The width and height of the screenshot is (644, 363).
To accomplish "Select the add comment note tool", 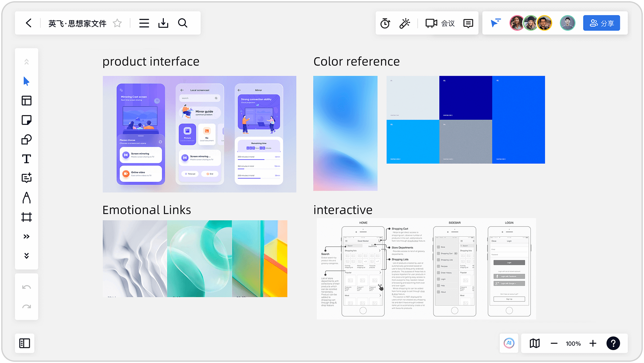I will (26, 178).
